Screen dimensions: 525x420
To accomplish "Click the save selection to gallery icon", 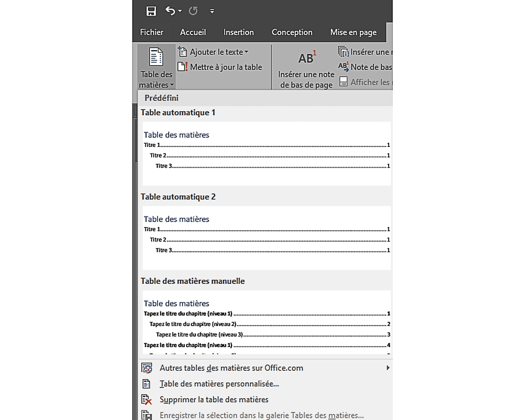I will (146, 415).
